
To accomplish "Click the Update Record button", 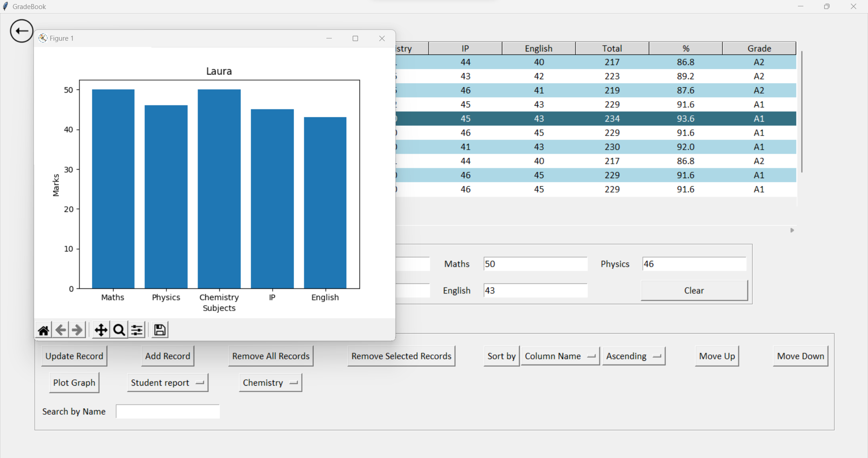I will 74,356.
